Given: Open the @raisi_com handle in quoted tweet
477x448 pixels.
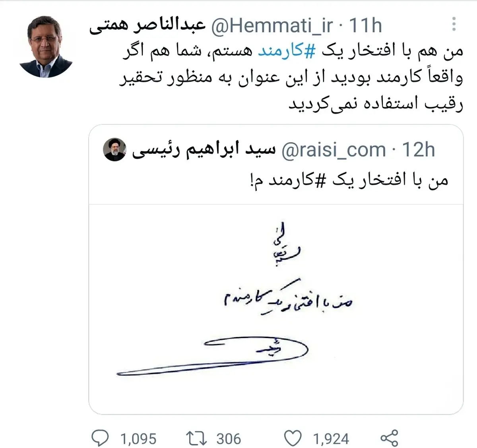Looking at the screenshot, I should click(x=334, y=150).
